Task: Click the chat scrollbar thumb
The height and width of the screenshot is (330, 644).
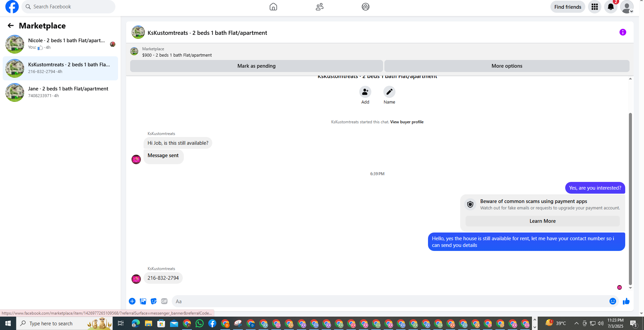Action: 630,199
